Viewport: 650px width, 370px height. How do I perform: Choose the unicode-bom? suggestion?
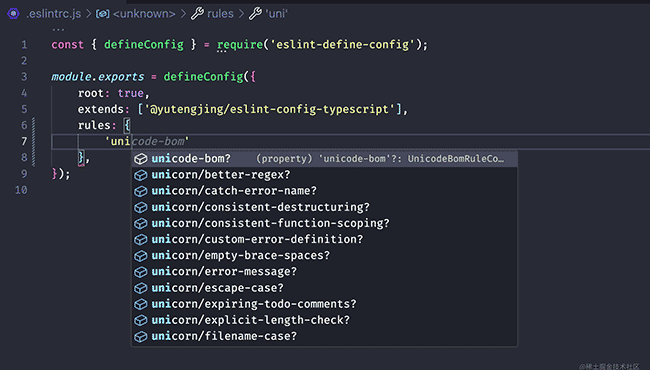click(x=325, y=159)
